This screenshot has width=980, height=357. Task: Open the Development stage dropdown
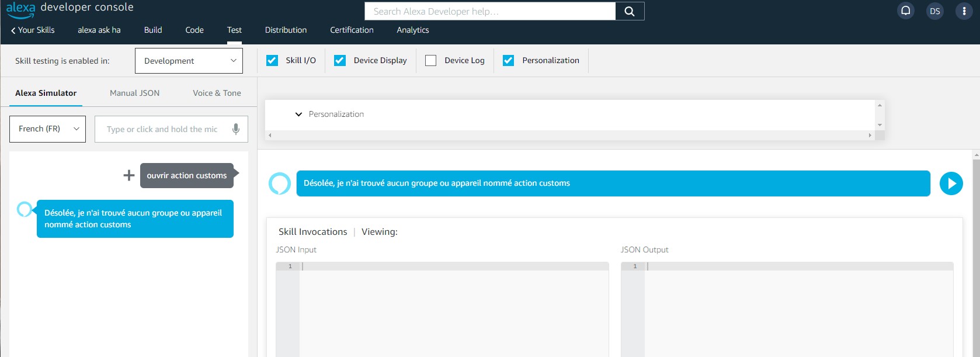tap(189, 61)
